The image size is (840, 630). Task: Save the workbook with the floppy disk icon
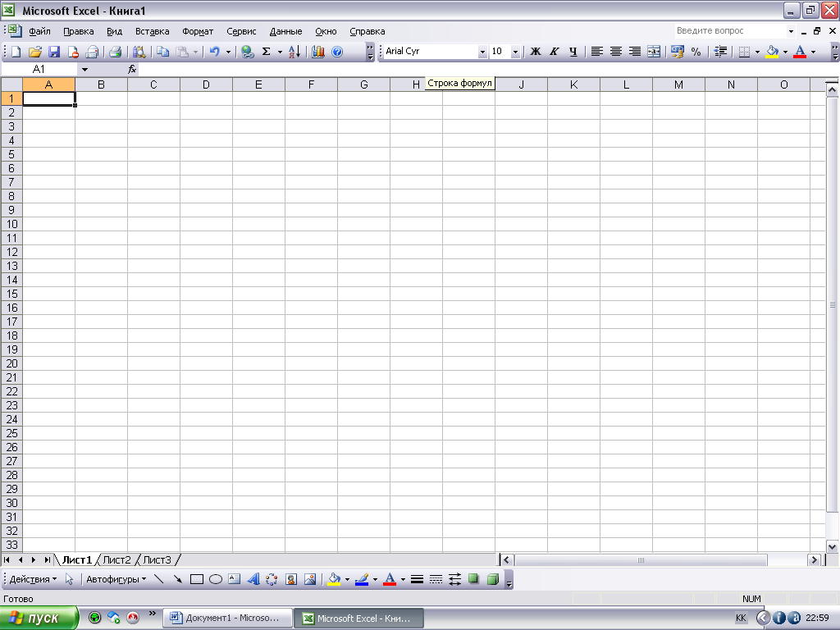click(53, 52)
